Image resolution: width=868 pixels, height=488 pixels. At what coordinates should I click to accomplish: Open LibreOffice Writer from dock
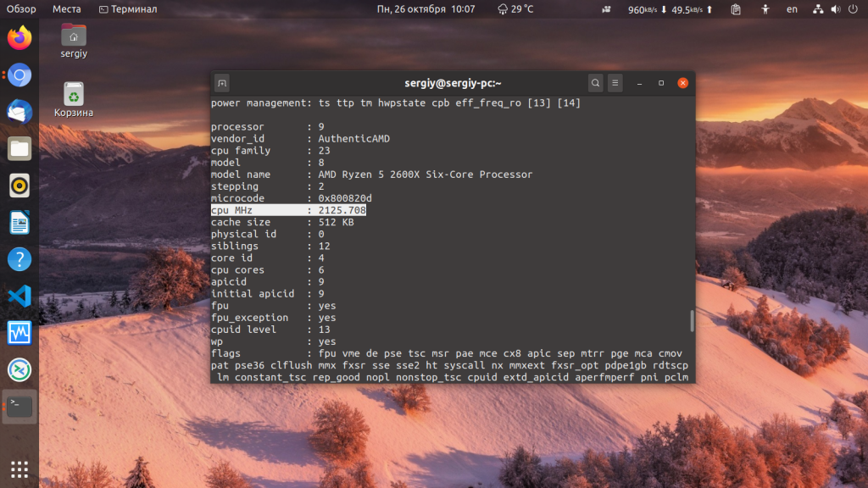tap(19, 223)
